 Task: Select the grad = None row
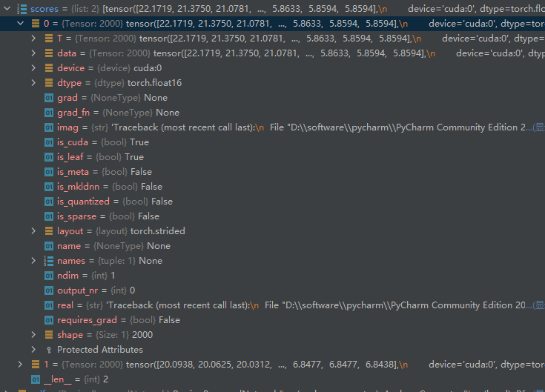click(273, 98)
